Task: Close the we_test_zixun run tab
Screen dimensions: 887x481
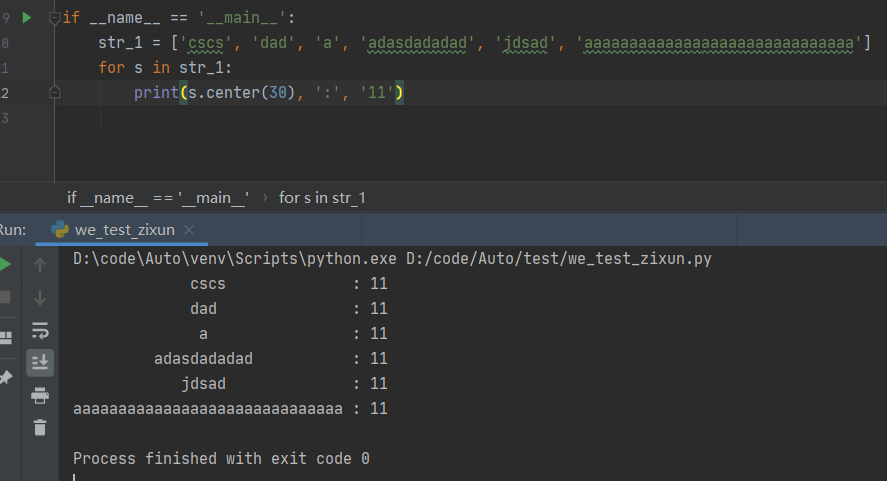Action: (189, 230)
